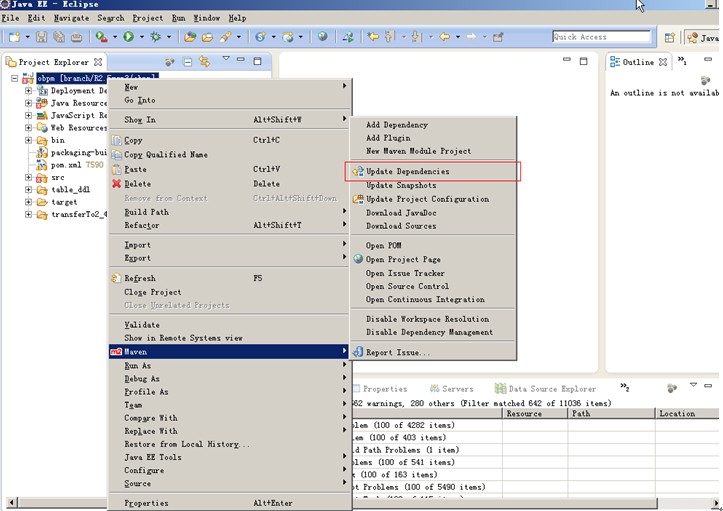
Task: Select Delete in the context menu
Action: tap(229, 184)
